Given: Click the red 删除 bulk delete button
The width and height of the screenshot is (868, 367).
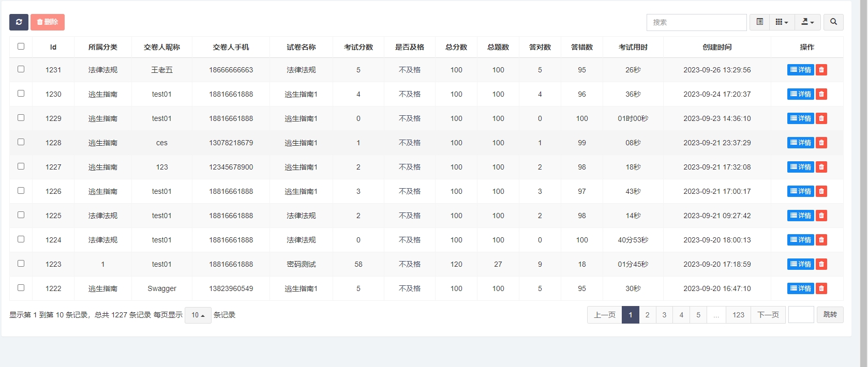Looking at the screenshot, I should tap(48, 22).
